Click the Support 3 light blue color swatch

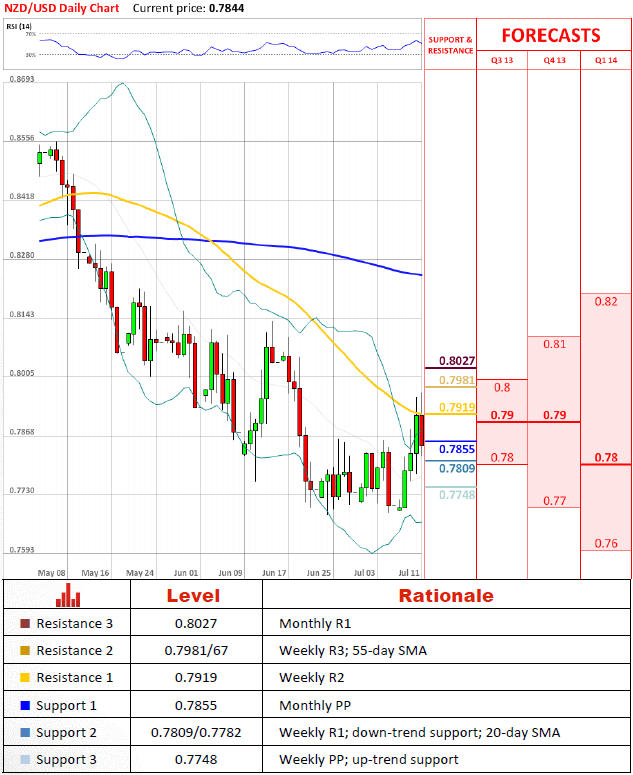pos(25,760)
